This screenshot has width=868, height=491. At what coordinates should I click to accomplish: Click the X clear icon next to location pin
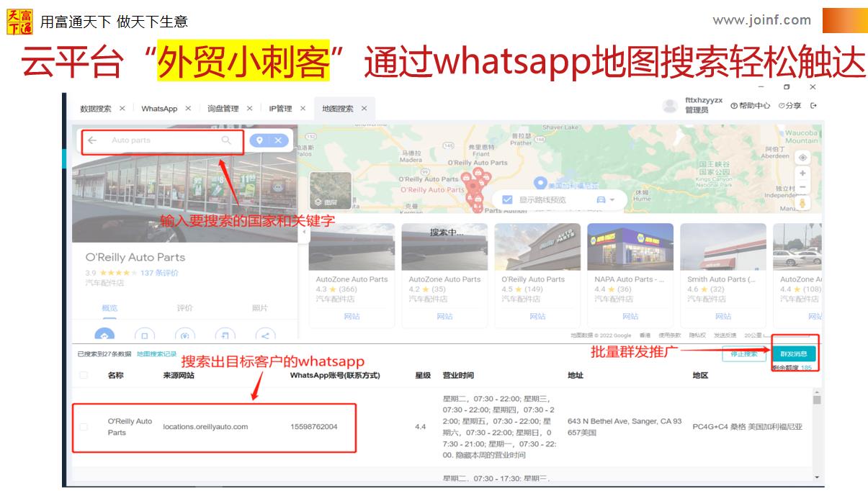pos(278,140)
